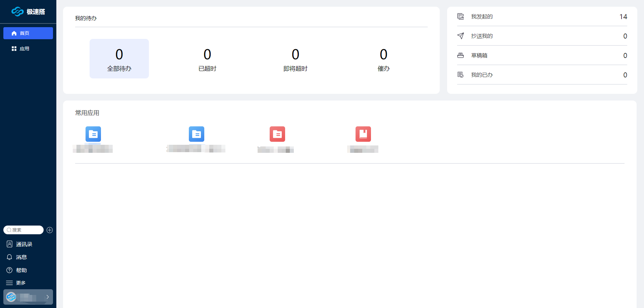
Task: Select the 全部待办 card
Action: 119,59
